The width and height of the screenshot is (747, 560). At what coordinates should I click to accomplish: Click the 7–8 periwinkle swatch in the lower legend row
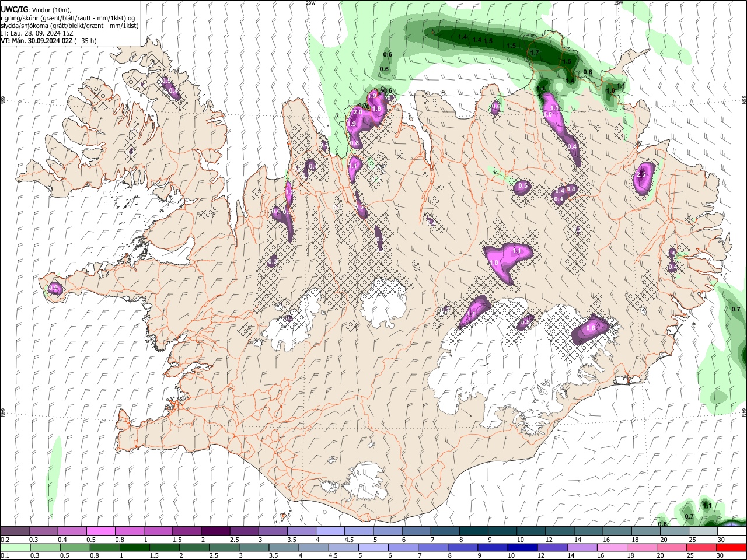click(434, 547)
